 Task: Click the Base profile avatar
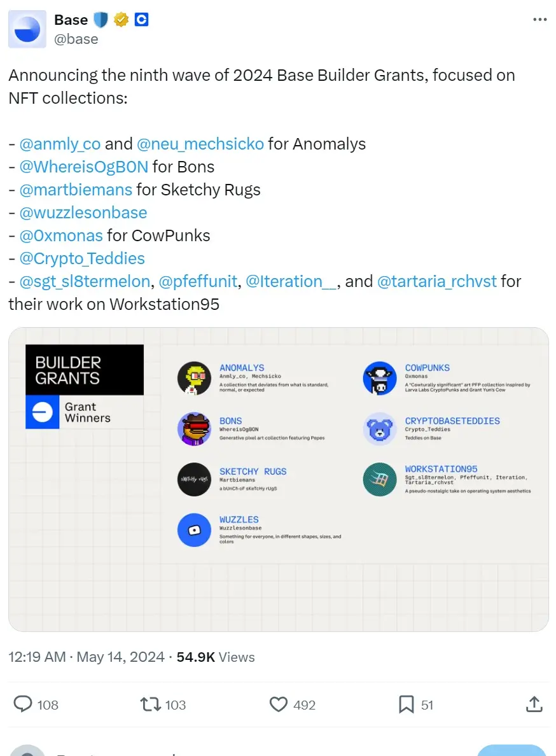27,29
